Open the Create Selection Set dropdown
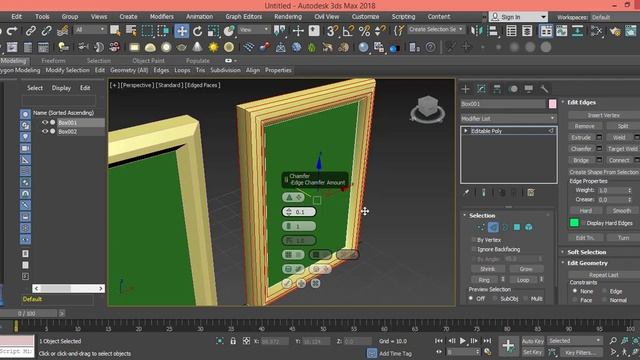This screenshot has height=360, width=640. pos(436,29)
